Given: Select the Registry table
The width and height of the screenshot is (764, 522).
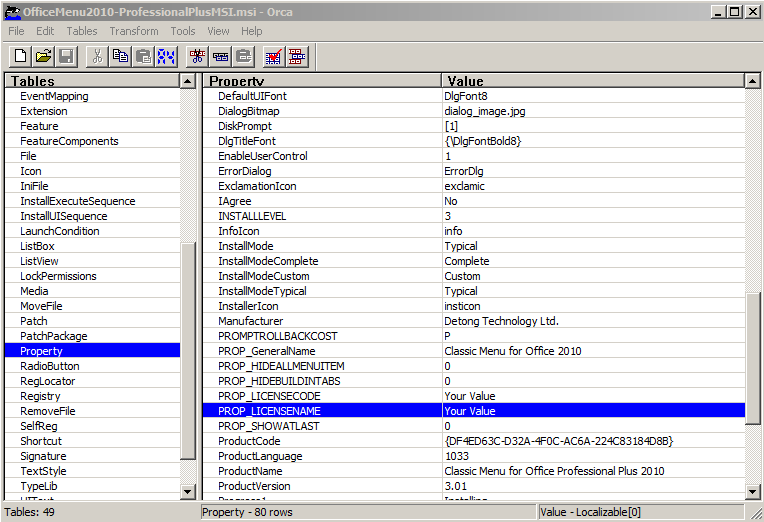Looking at the screenshot, I should pos(40,396).
